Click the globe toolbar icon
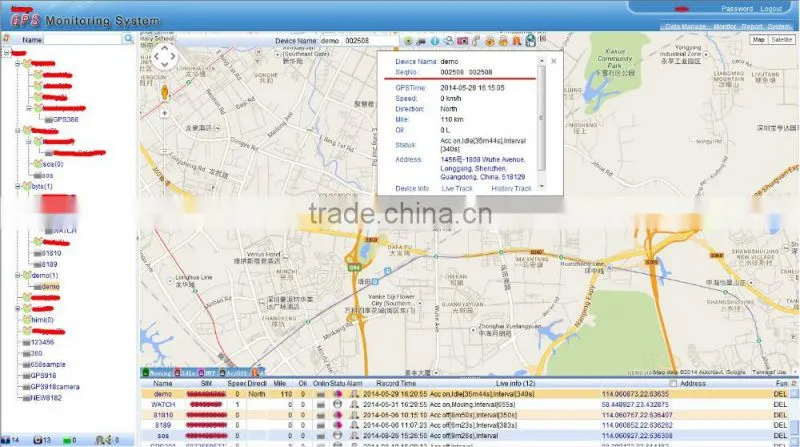Screen dimensions: 800x447 tap(531, 40)
